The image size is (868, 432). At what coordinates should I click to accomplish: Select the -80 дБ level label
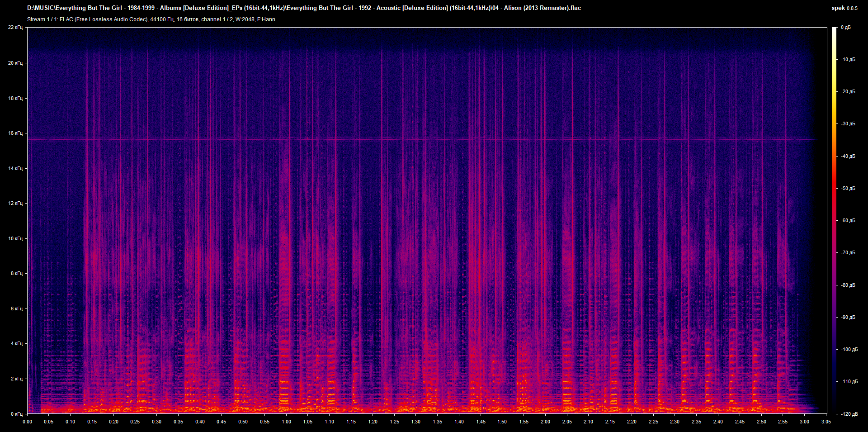(x=848, y=285)
